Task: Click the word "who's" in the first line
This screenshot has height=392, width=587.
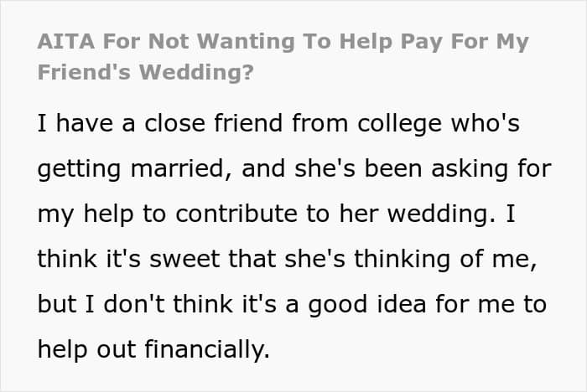Action: tap(486, 124)
